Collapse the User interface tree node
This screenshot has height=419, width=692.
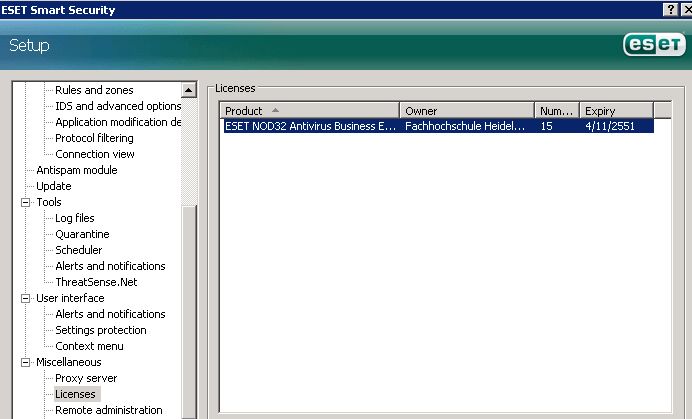click(x=26, y=298)
